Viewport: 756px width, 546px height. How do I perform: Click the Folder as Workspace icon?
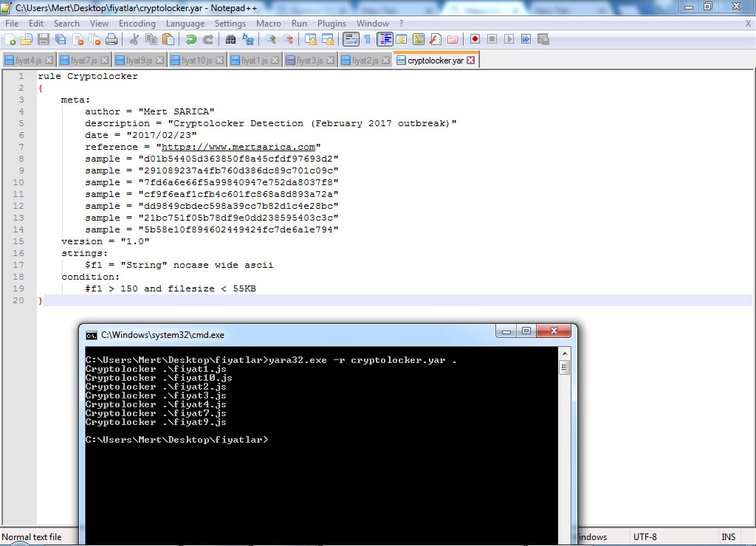tap(453, 40)
